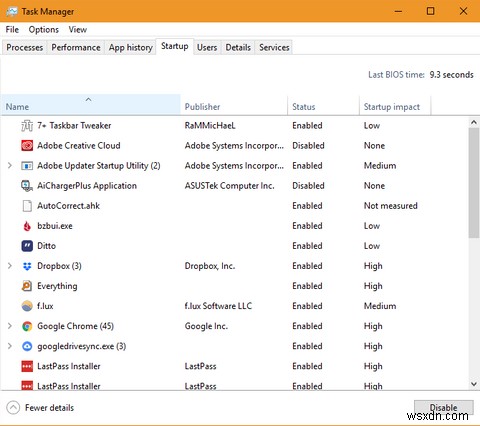Select Adobe Creative Cloud row name

[79, 146]
